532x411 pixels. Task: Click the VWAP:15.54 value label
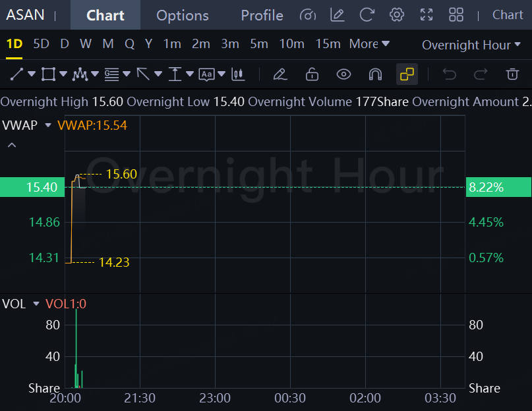click(x=92, y=125)
